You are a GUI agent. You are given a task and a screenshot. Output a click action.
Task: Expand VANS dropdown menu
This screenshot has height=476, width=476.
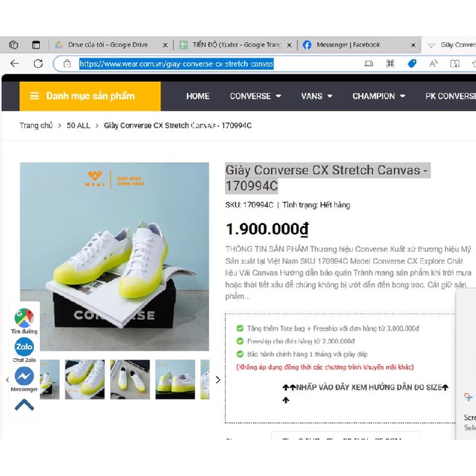click(317, 96)
